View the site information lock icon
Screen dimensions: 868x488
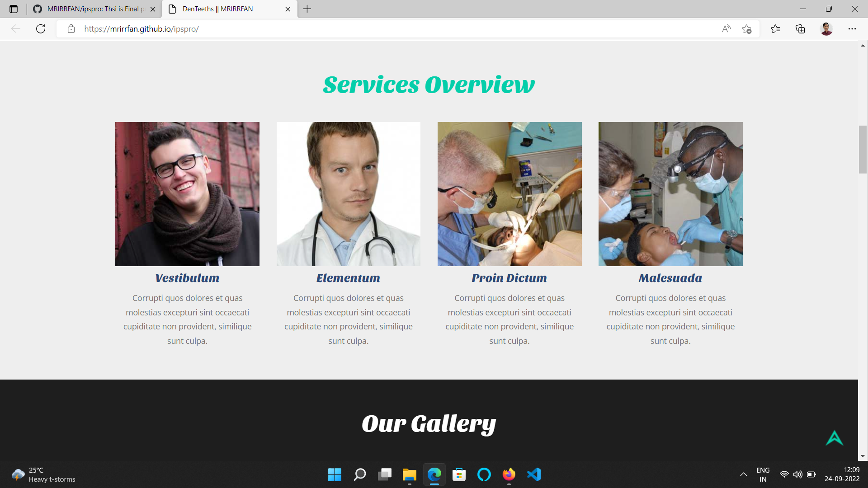71,29
